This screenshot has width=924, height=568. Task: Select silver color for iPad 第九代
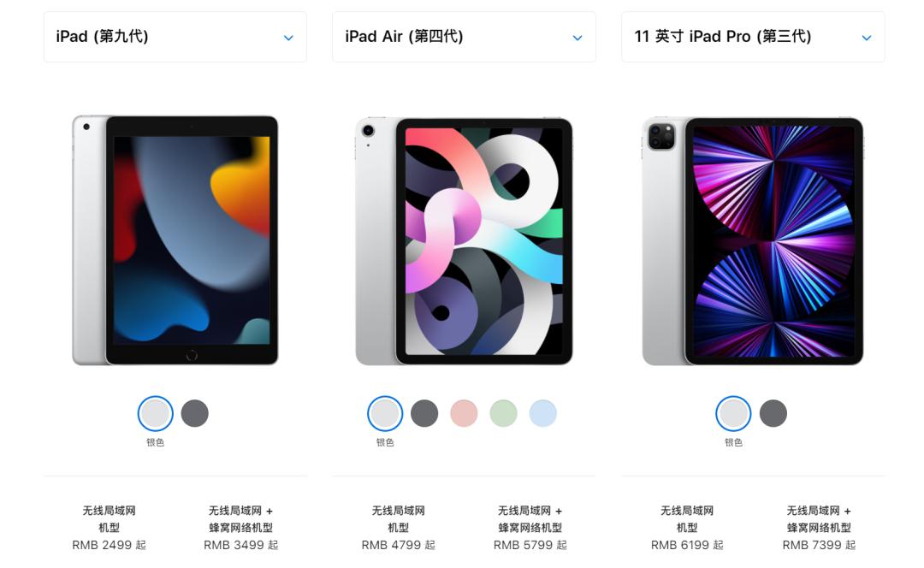coord(156,413)
